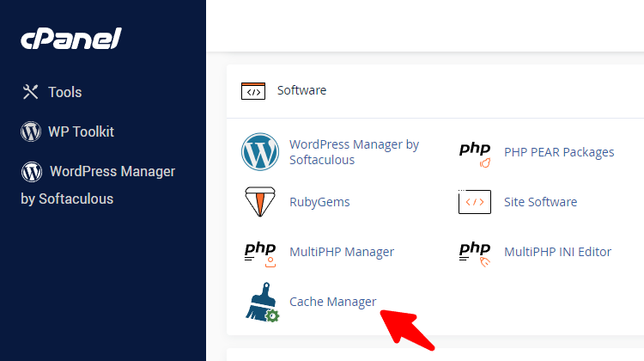Open PHP PEAR Packages
The width and height of the screenshot is (644, 361).
[559, 152]
